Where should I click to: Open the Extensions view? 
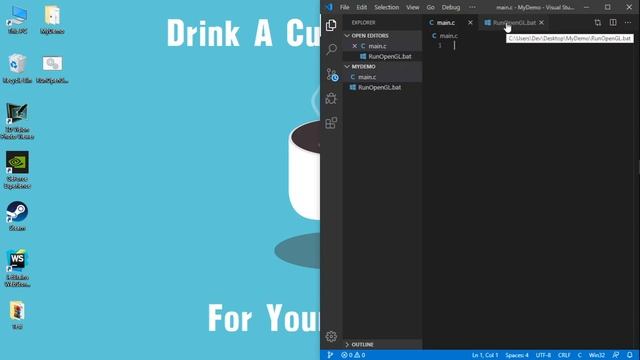point(331,123)
